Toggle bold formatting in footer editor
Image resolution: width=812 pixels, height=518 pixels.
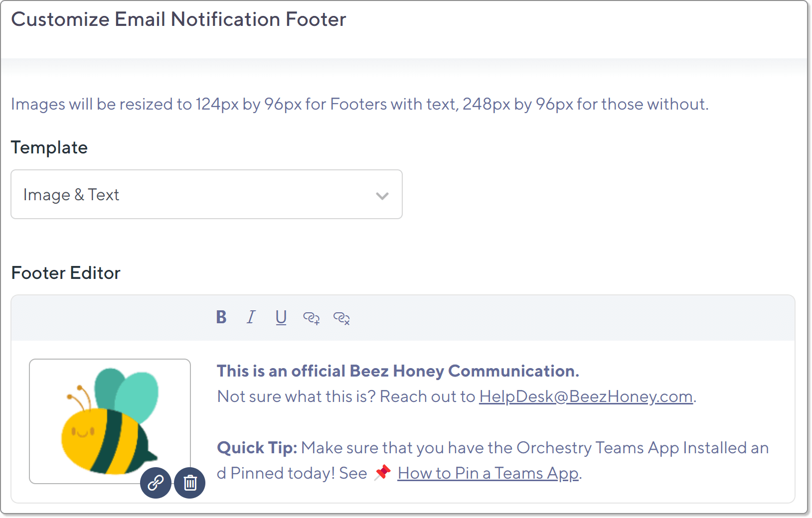click(x=221, y=317)
